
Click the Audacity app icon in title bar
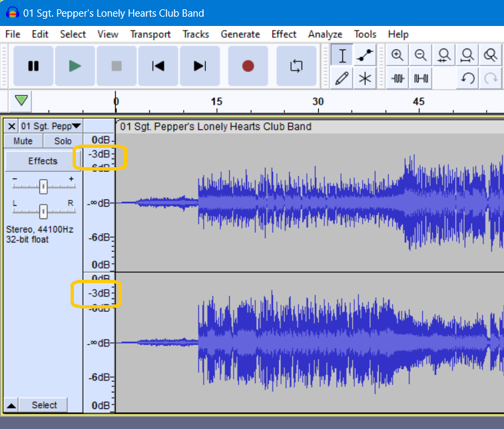click(x=12, y=13)
